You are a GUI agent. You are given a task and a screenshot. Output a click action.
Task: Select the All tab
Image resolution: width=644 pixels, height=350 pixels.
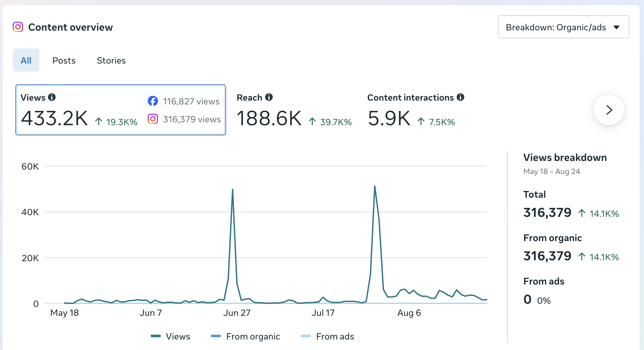click(26, 60)
